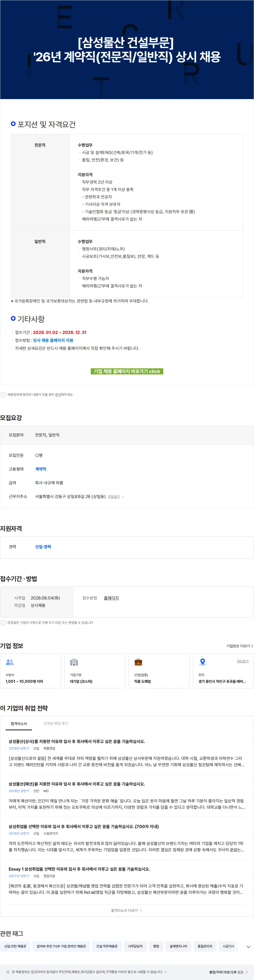Click the 전문직, 일반직 recruitment field value
Image resolution: width=254 pixels, height=980 pixels.
[47, 435]
